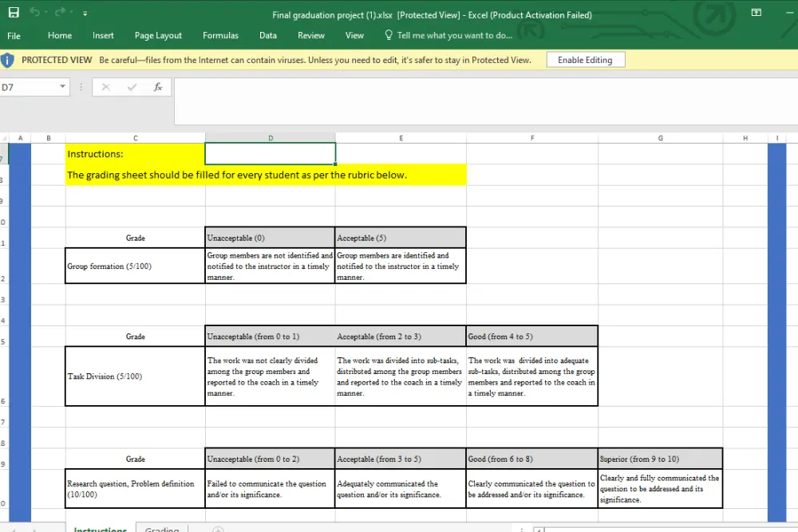Select column H header

pos(745,138)
